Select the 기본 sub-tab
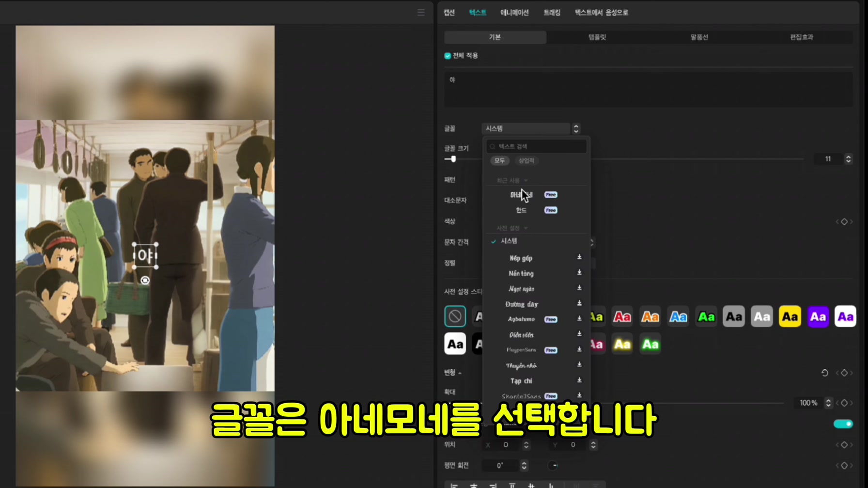This screenshot has width=868, height=488. 495,37
